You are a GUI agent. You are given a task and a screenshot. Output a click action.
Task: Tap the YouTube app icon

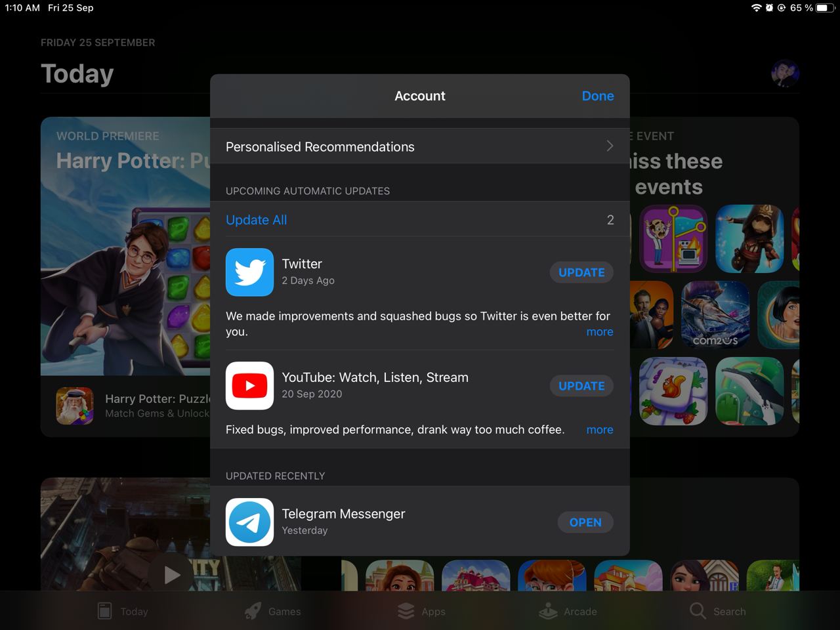click(249, 385)
